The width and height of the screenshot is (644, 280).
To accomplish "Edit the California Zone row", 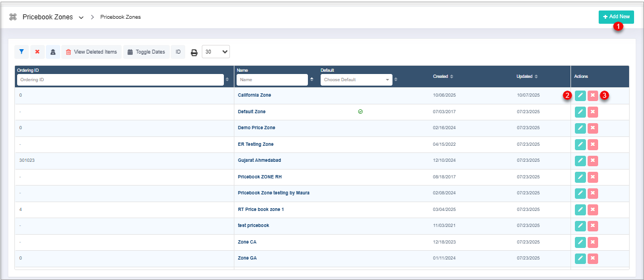I will pos(580,96).
